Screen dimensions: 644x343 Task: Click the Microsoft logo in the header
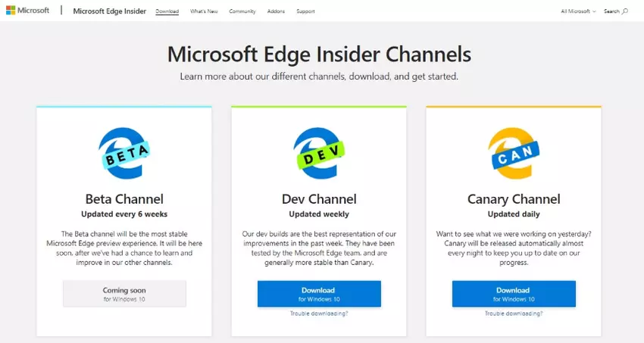tap(28, 11)
